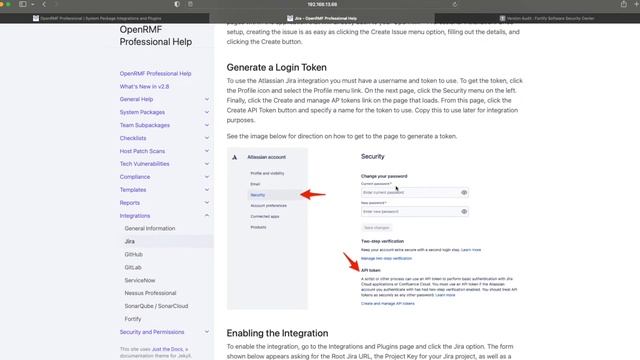
Task: Select the Jira - OpenRMF Professional Help tab
Action: [x=322, y=18]
